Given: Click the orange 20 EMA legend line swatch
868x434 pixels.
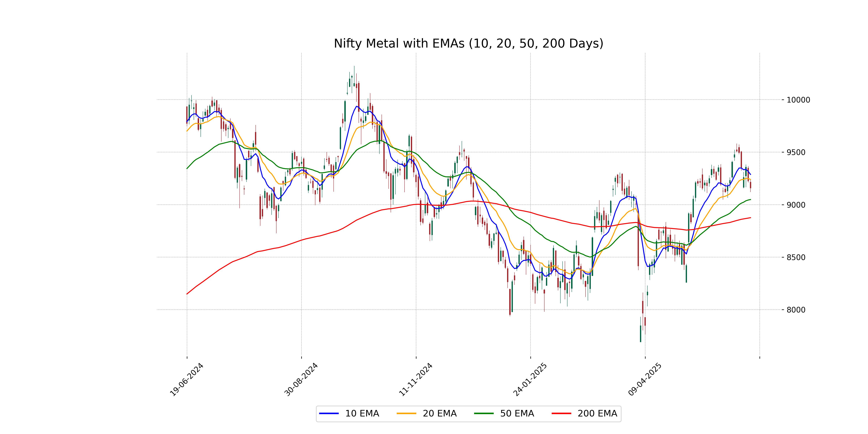Looking at the screenshot, I should point(406,413).
